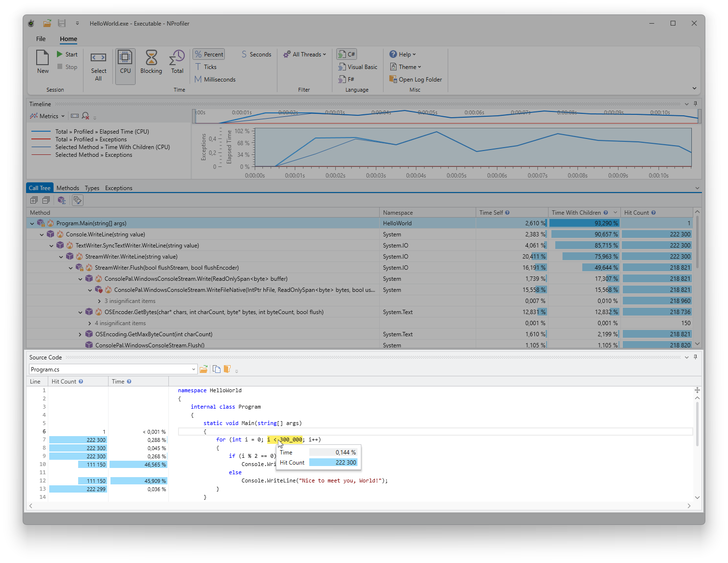This screenshot has width=728, height=563.
Task: Open the Metrics dropdown button
Action: pyautogui.click(x=47, y=116)
